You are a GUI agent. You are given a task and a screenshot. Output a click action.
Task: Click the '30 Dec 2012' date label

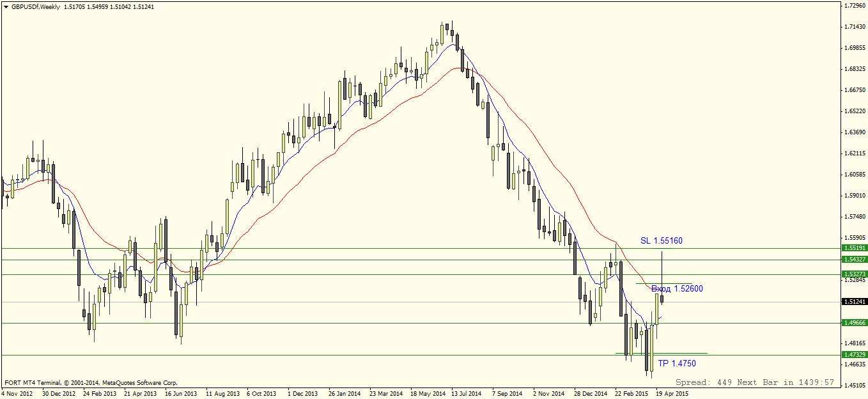coord(58,394)
